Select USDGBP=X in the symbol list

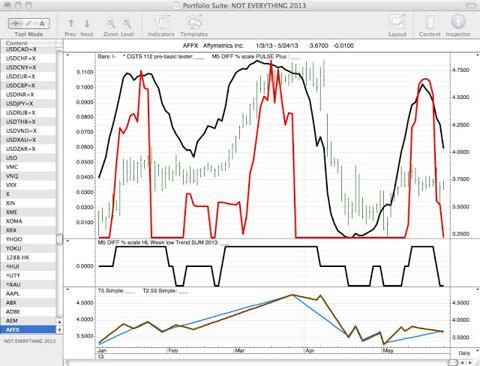point(28,86)
